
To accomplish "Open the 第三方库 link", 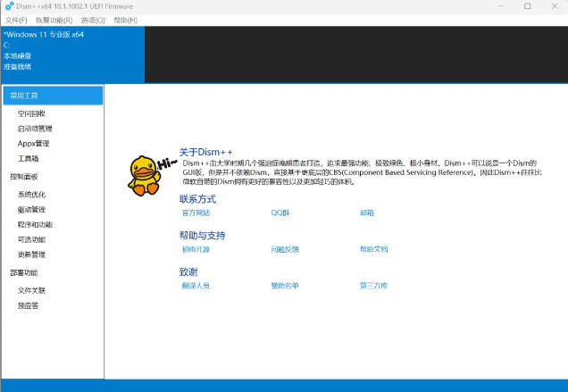I will point(373,286).
